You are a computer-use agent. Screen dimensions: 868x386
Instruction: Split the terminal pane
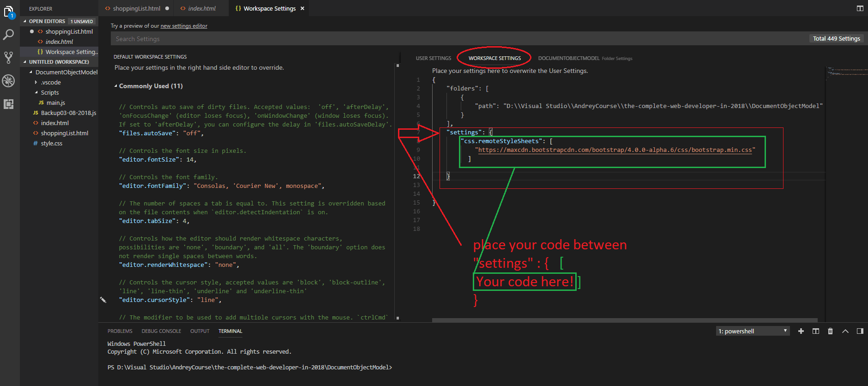tap(816, 331)
